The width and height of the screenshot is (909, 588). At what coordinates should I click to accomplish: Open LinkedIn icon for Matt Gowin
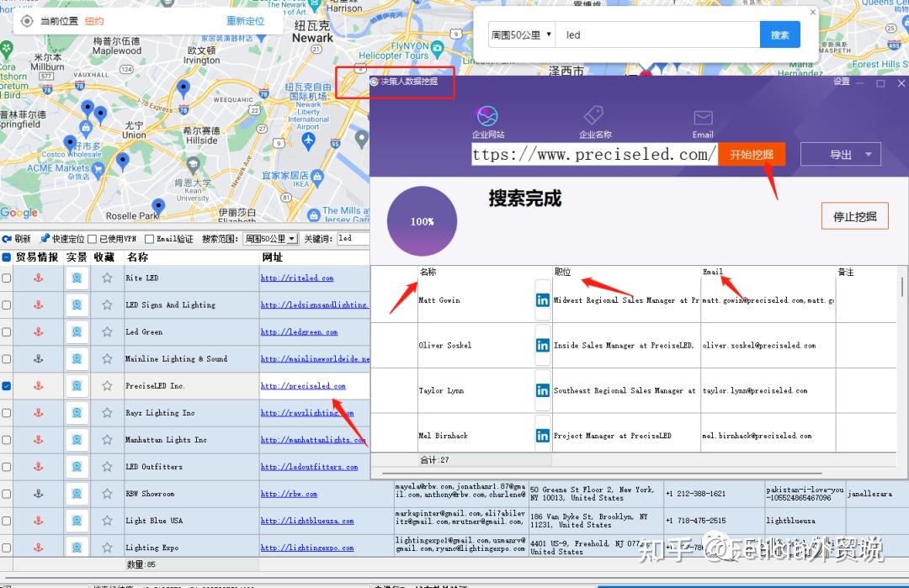(x=543, y=300)
